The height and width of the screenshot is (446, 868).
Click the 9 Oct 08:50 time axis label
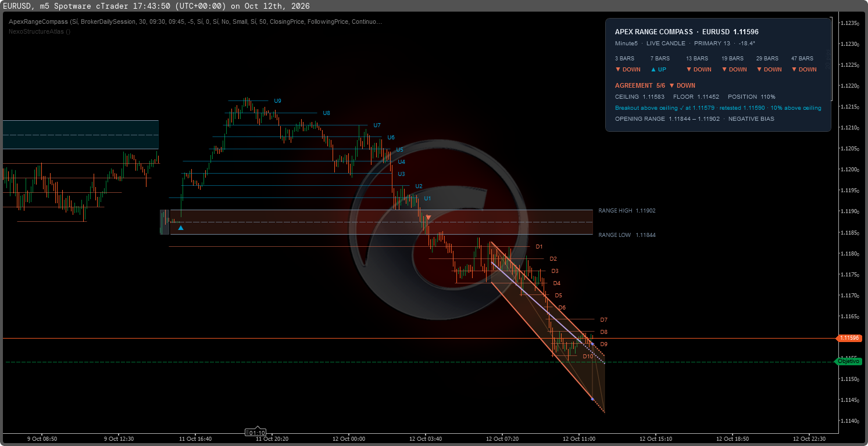point(41,439)
